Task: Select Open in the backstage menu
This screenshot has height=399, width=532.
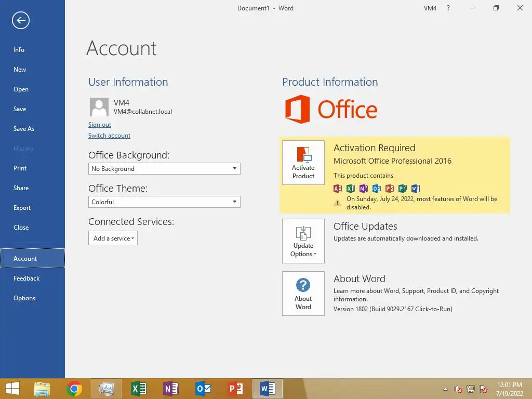Action: 21,89
